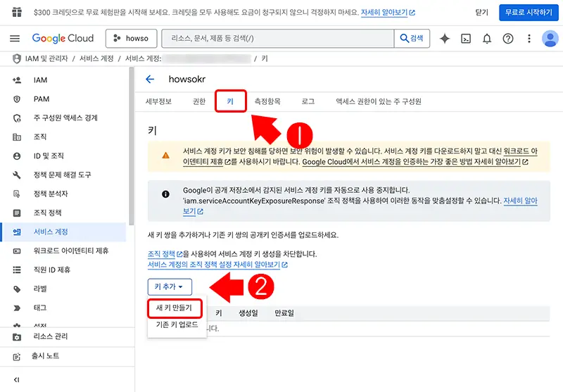
Task: Switch to the 세부정보 tab
Action: (158, 101)
